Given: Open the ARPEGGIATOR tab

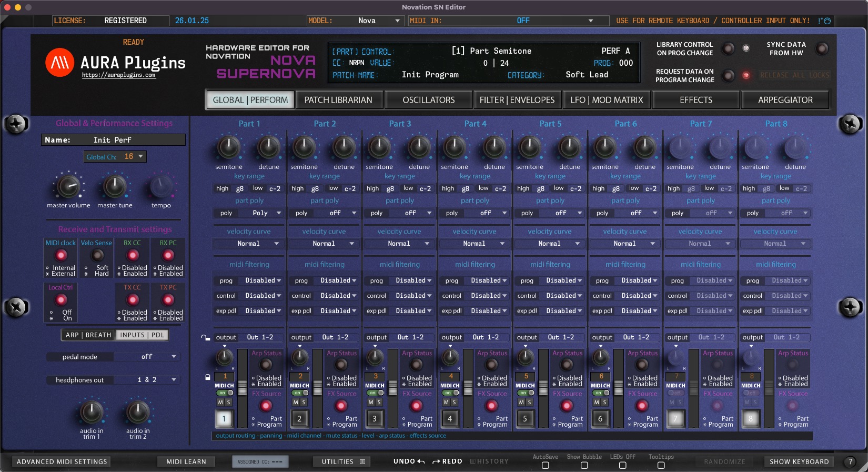Looking at the screenshot, I should coord(785,100).
